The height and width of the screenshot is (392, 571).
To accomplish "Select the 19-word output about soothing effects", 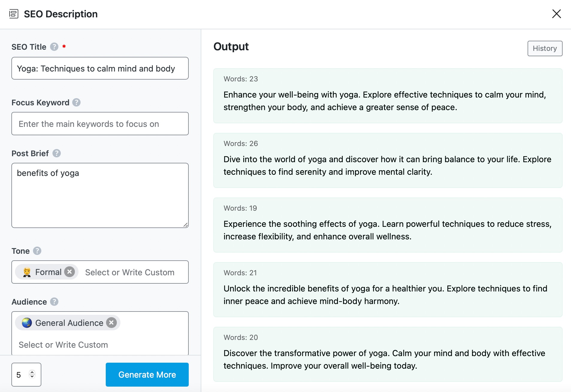I will pyautogui.click(x=388, y=225).
